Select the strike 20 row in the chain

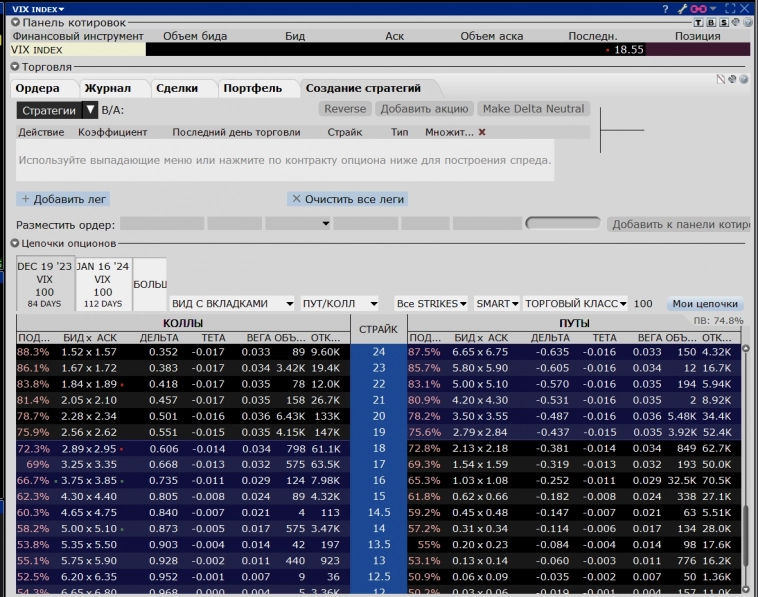[378, 415]
